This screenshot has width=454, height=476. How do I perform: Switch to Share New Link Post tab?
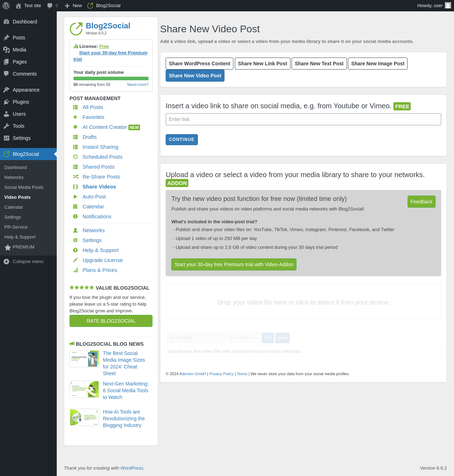click(262, 64)
